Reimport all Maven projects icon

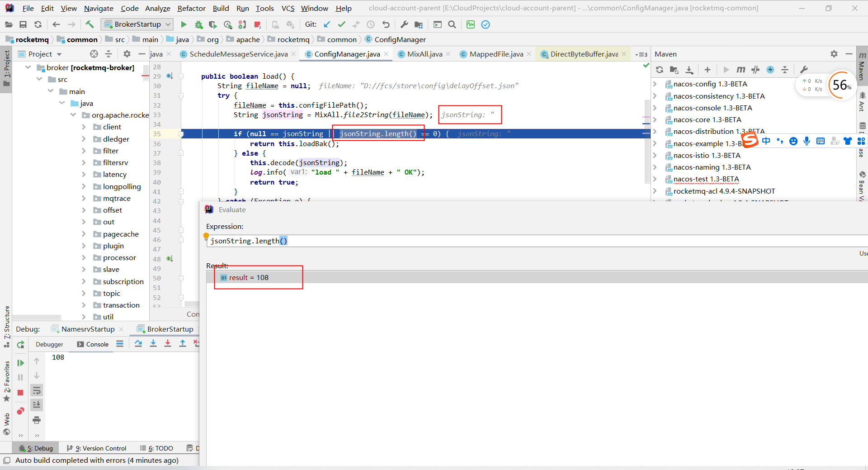tap(660, 70)
